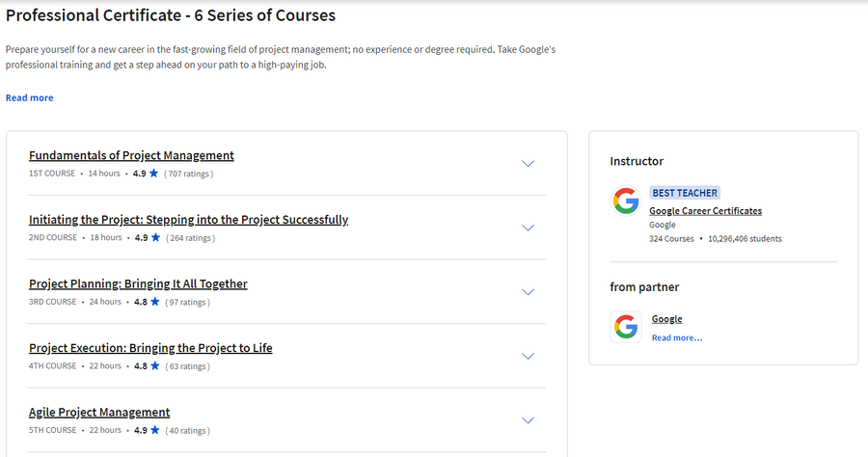868x457 pixels.
Task: Open the Agile Project Management course link
Action: (x=99, y=413)
